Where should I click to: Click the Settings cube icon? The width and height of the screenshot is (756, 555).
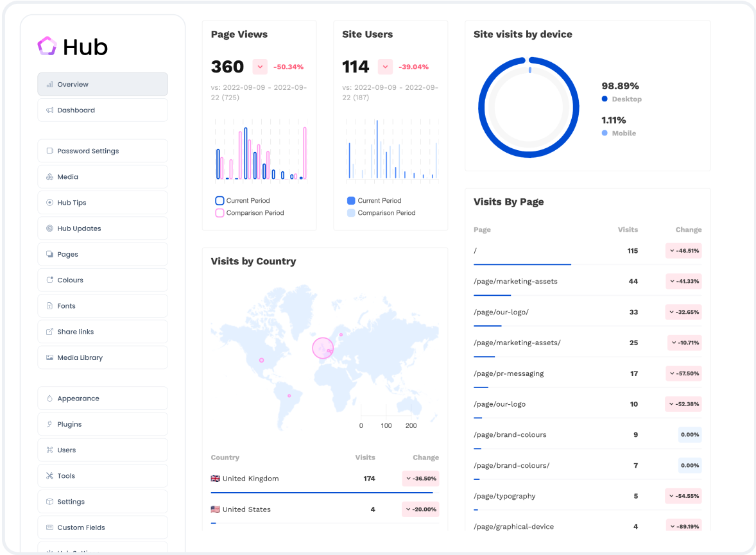pyautogui.click(x=49, y=502)
